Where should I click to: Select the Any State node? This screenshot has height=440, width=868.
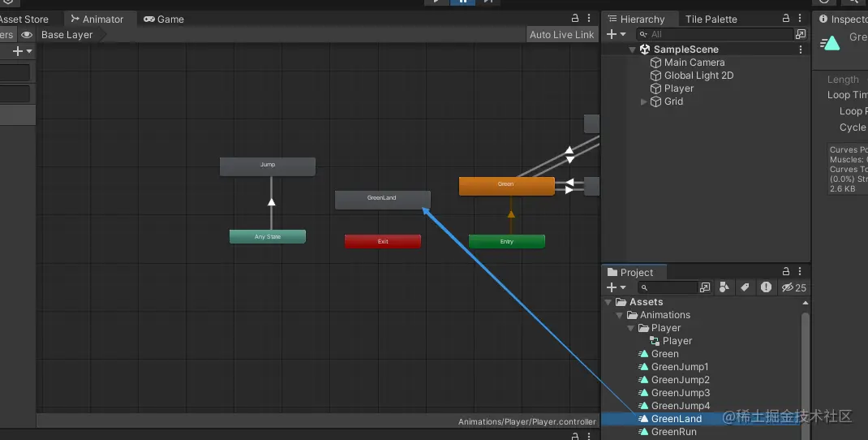point(268,236)
